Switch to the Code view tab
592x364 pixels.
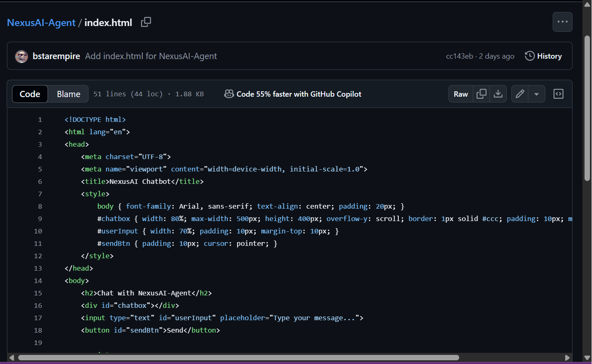pos(30,94)
